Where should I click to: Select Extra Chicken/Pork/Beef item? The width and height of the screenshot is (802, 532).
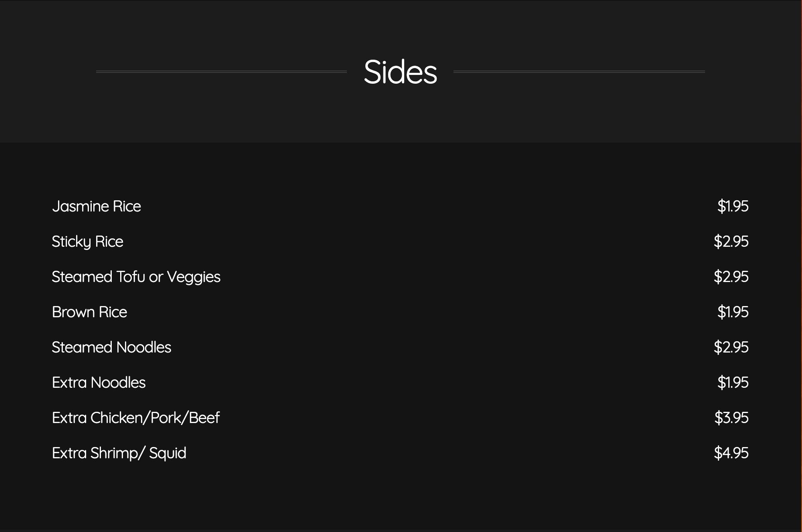coord(136,418)
